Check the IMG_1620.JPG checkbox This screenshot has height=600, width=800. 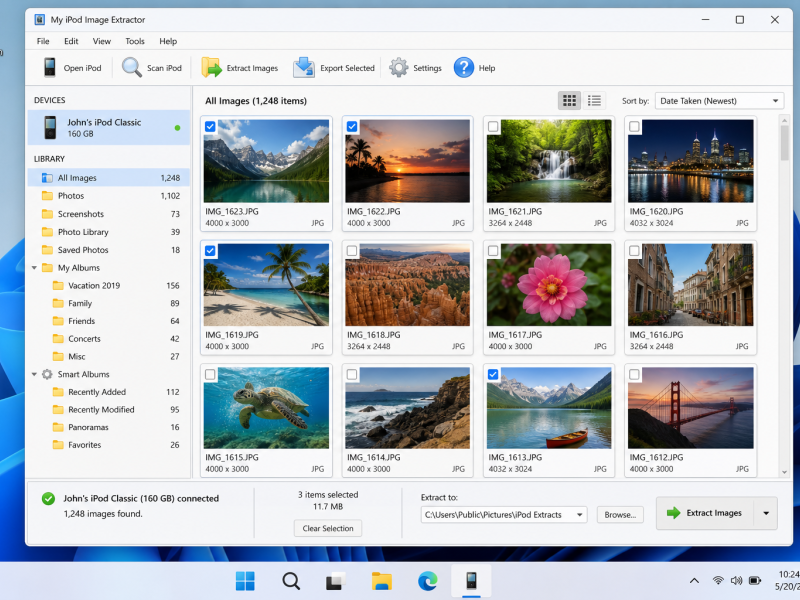pyautogui.click(x=634, y=127)
